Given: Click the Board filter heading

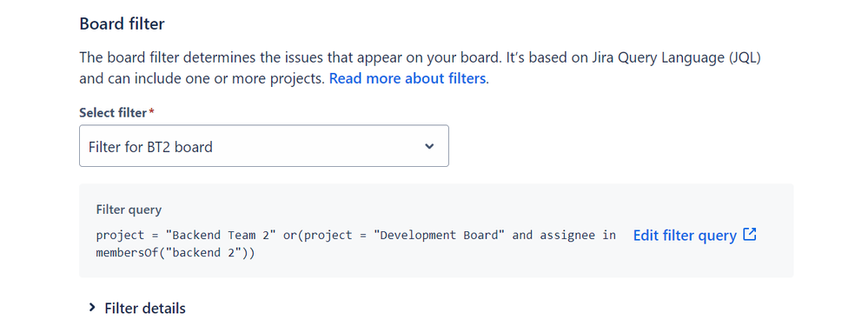Looking at the screenshot, I should pos(122,23).
